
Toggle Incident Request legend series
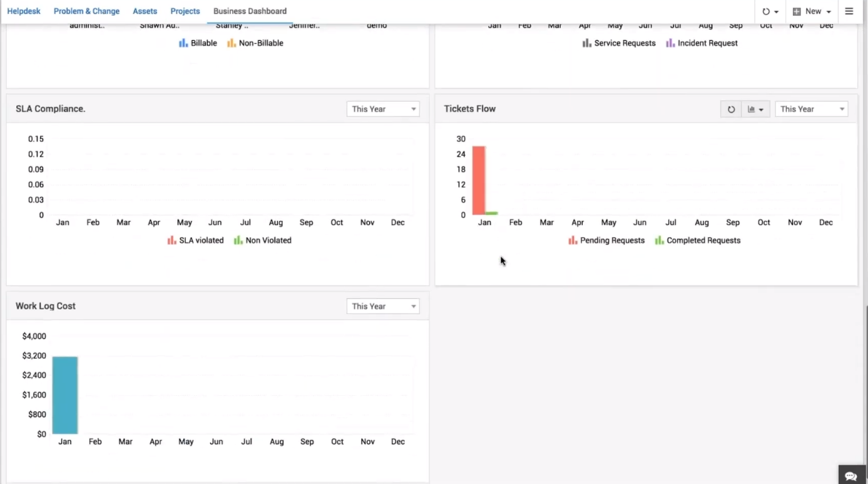702,43
